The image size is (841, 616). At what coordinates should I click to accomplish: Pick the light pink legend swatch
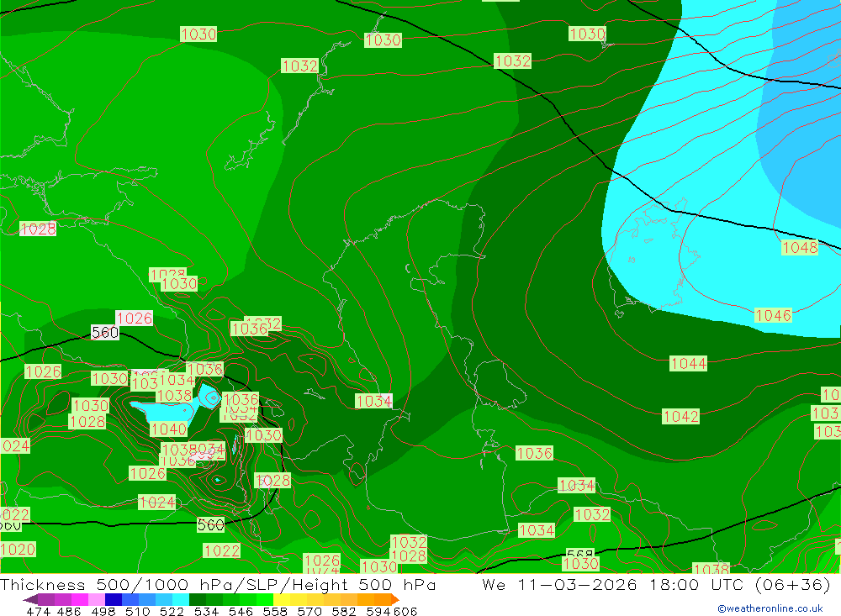(x=97, y=599)
